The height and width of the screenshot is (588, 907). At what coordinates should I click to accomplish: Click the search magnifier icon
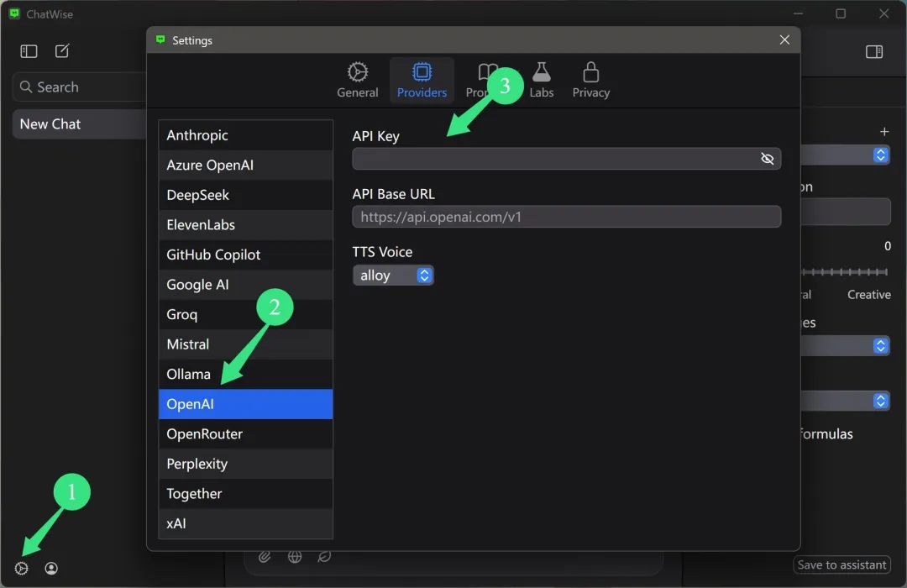click(26, 87)
